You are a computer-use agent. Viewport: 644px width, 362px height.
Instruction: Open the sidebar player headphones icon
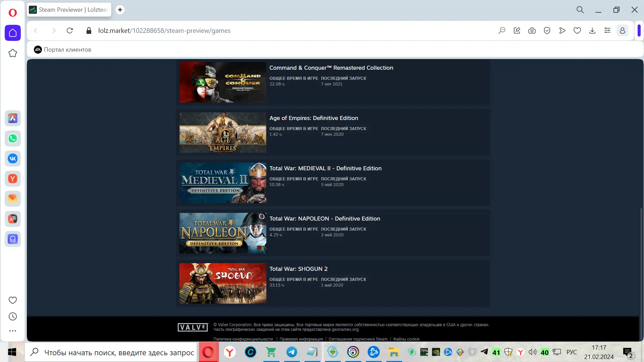coord(13,239)
